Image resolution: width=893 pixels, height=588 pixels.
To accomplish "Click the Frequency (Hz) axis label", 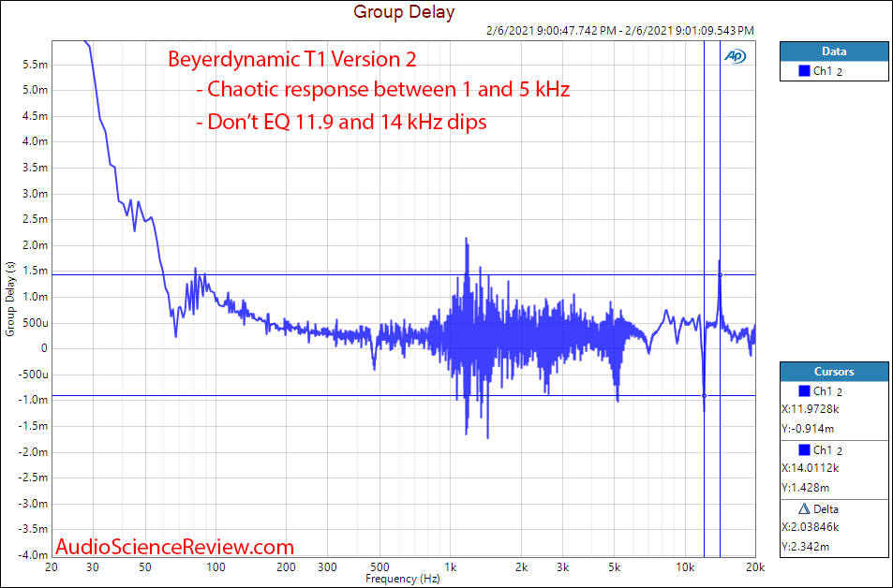I will pos(403,579).
